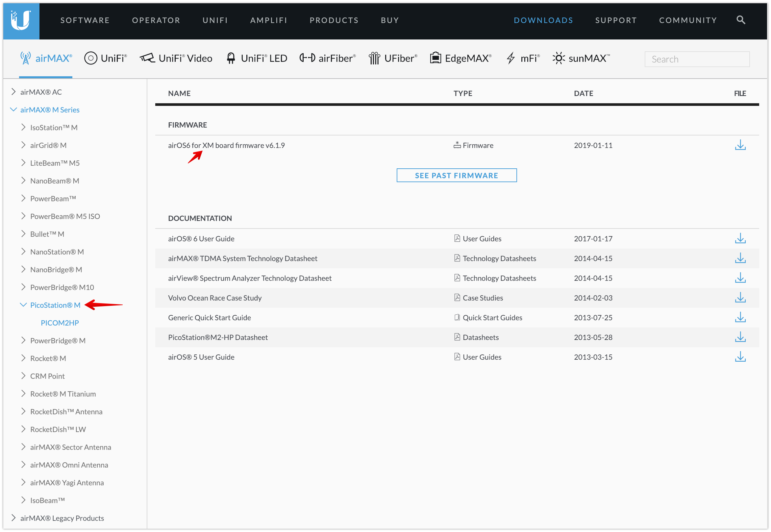
Task: Select the airMAX product category icon
Action: pos(25,58)
